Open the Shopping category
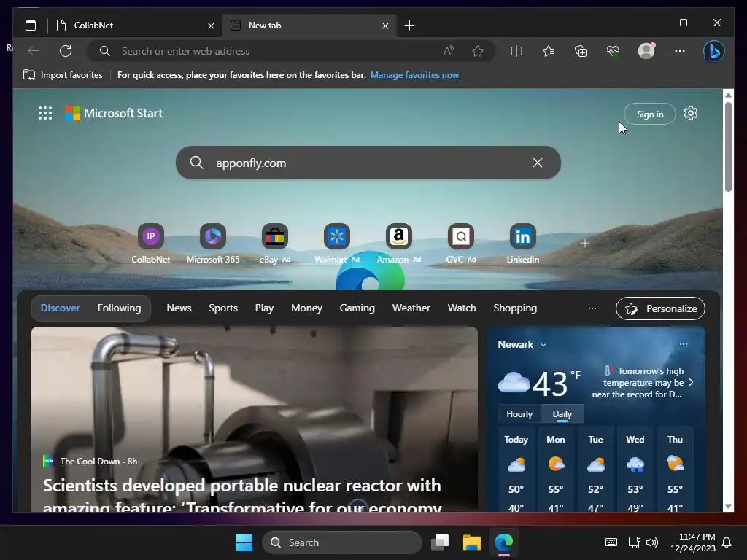Image resolution: width=747 pixels, height=560 pixels. pyautogui.click(x=515, y=308)
